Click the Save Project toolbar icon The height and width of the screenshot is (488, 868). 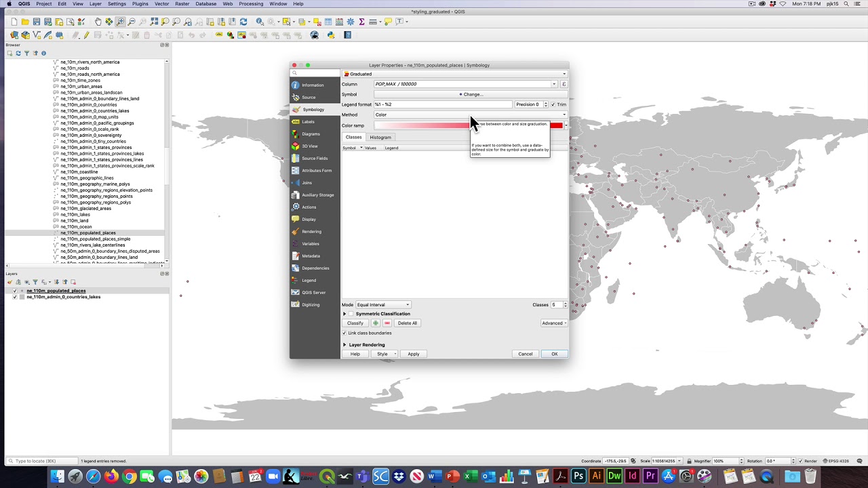pos(38,22)
